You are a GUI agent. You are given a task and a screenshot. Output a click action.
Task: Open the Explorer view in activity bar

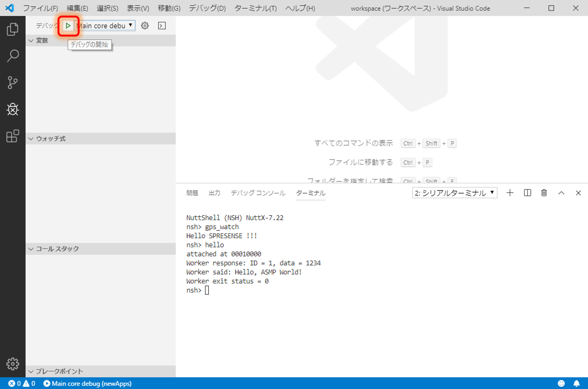click(x=13, y=29)
